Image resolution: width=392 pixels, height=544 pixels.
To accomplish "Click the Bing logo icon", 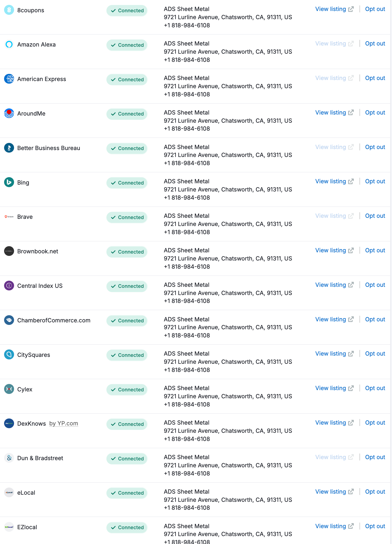I will (9, 182).
